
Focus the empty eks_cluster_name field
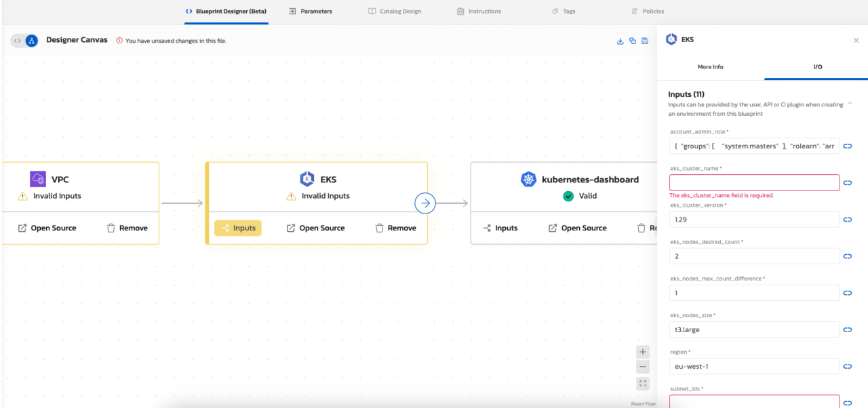(x=754, y=182)
